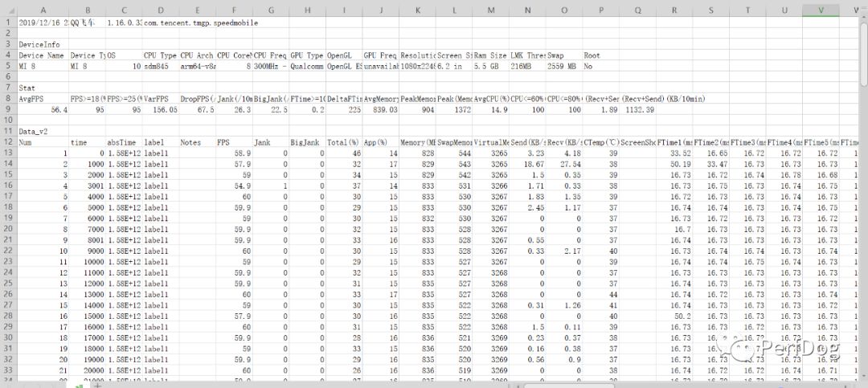
Task: Select the 1132.39 cell
Action: [x=637, y=109]
